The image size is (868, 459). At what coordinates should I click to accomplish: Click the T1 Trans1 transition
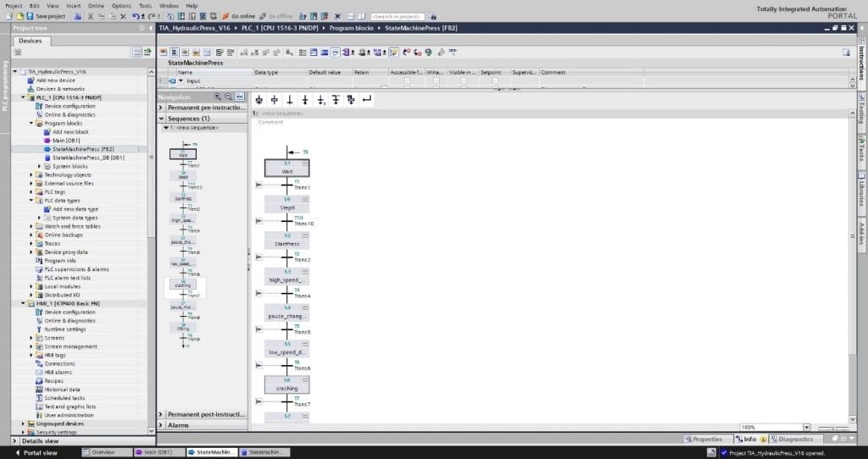coord(287,185)
